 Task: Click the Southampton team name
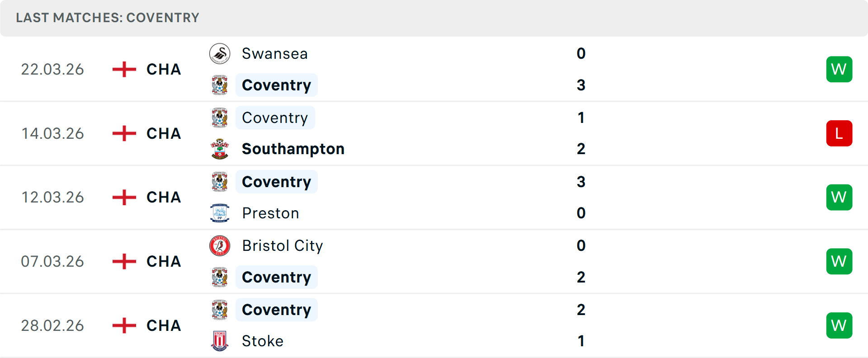[x=292, y=149]
